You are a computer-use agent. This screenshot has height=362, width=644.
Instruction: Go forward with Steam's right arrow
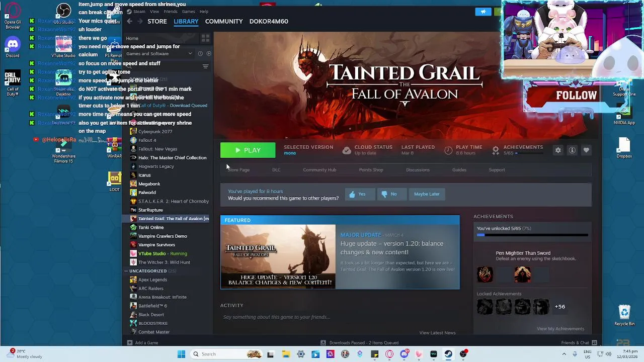click(140, 21)
